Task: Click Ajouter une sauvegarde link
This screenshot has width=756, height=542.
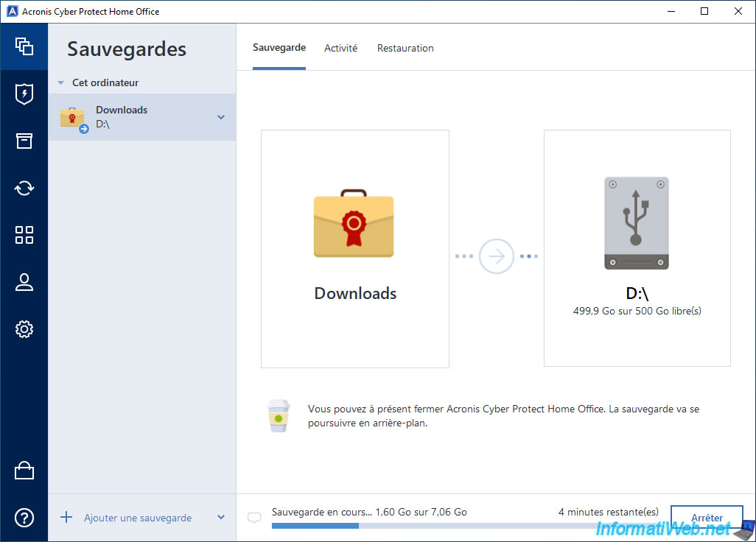Action: [138, 518]
